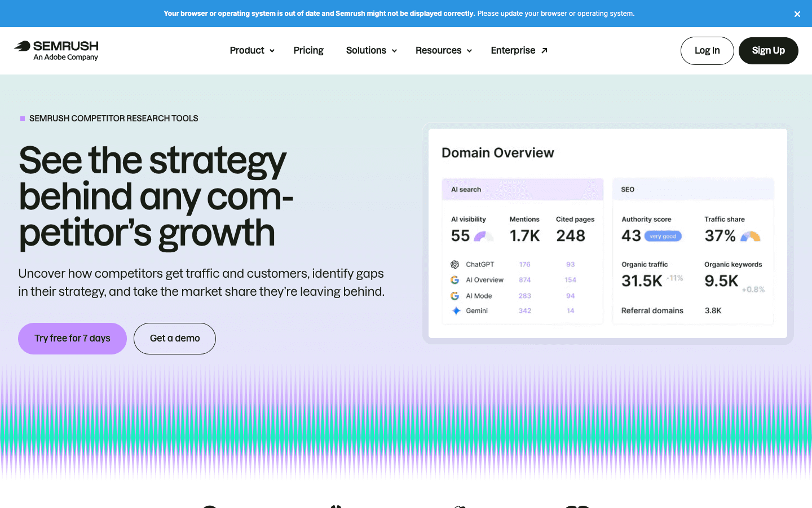This screenshot has width=812, height=508.
Task: Click the Resources menu label
Action: [438, 50]
